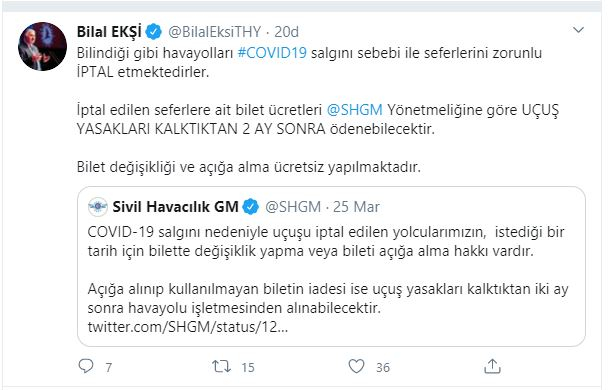Click Sivil Havacılık GM verified badge
The width and height of the screenshot is (608, 390).
250,207
